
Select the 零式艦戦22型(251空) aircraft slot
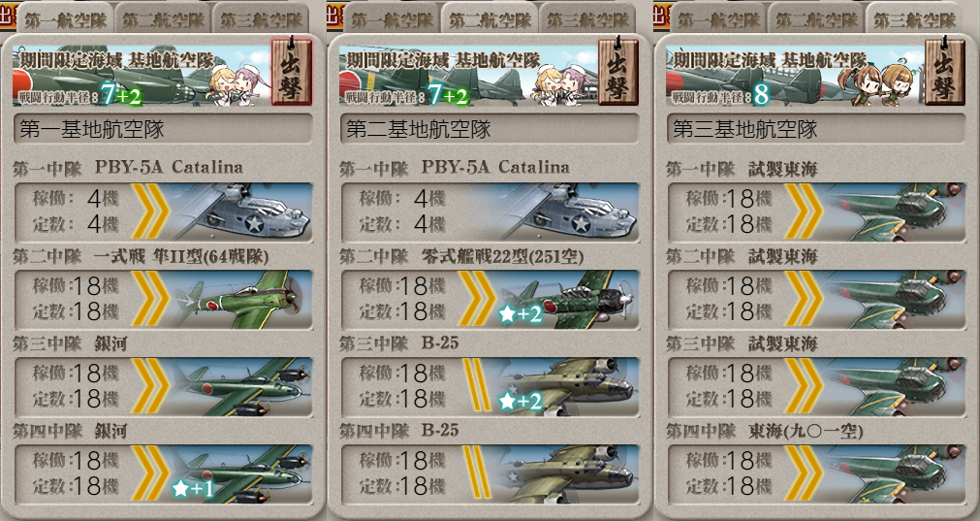(x=490, y=299)
